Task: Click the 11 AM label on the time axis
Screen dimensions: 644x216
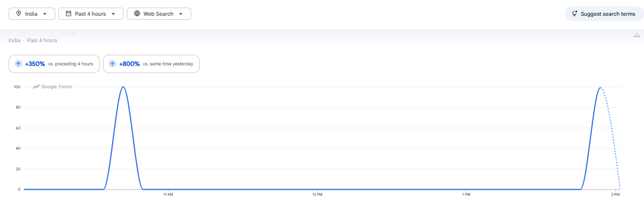Action: (x=168, y=195)
